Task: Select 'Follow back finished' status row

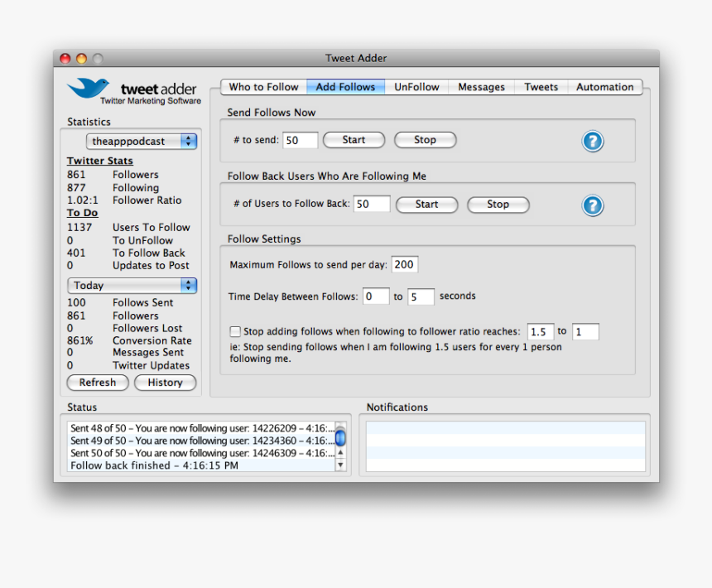Action: [201, 465]
